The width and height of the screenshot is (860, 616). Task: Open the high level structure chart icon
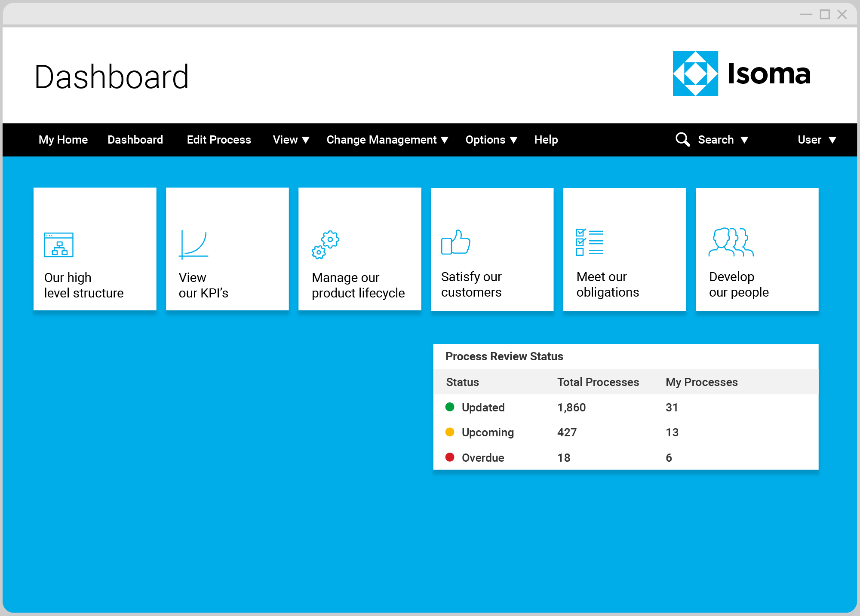tap(58, 245)
